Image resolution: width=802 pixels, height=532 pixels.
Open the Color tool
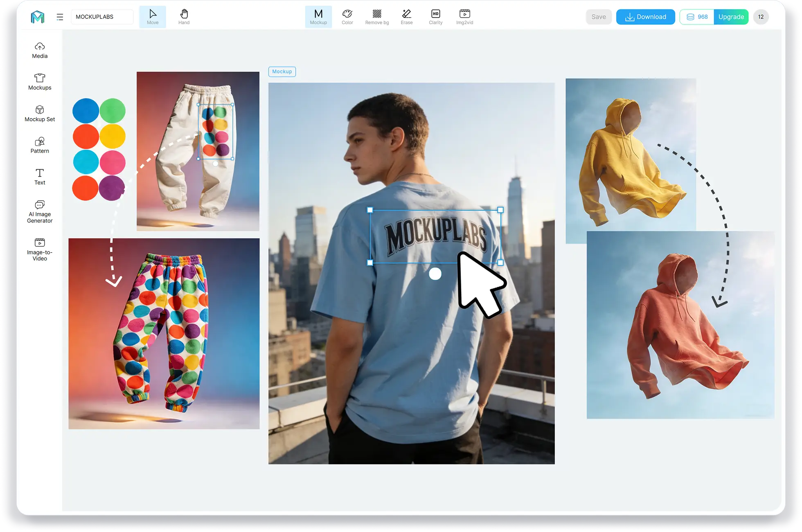pos(347,17)
